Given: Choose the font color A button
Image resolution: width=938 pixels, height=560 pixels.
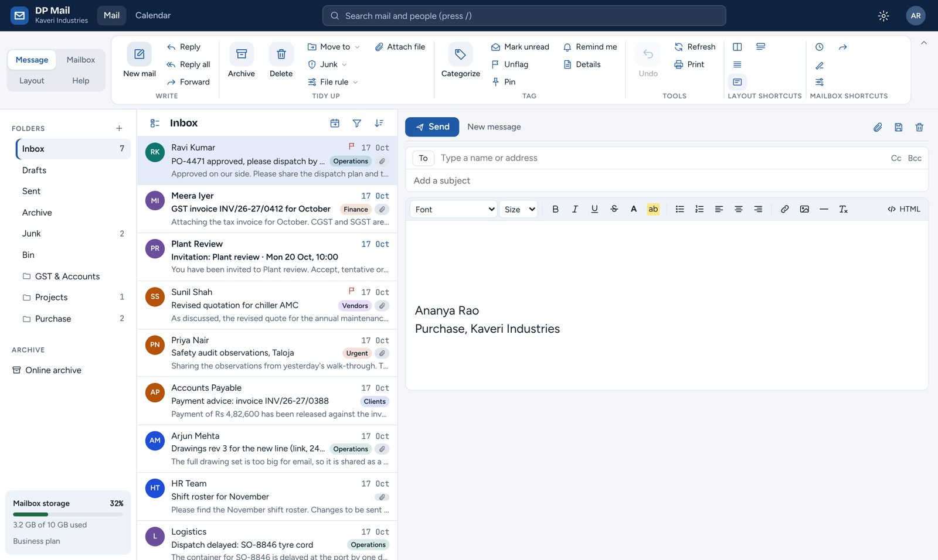Looking at the screenshot, I should [634, 209].
